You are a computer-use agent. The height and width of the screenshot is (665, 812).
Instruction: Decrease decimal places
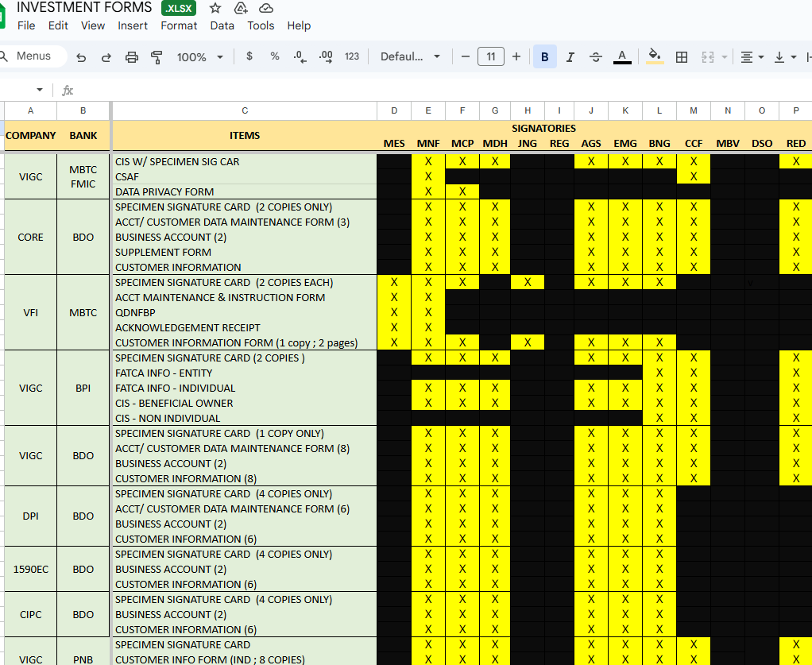[x=300, y=57]
